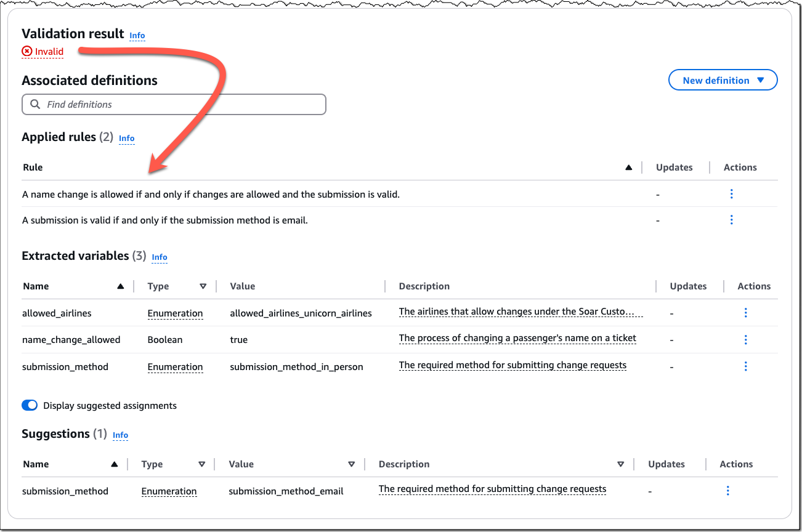The image size is (802, 532).
Task: Open actions menu for the submission valid rule
Action: coord(731,220)
